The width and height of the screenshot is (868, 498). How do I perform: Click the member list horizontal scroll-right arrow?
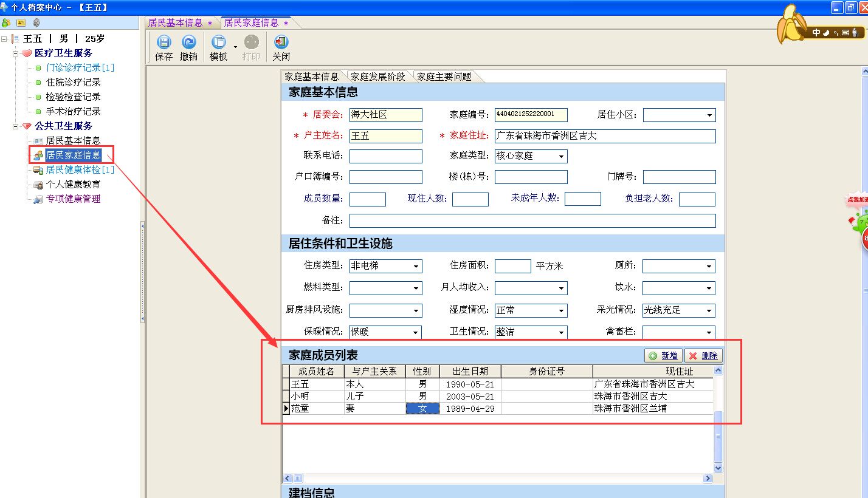(x=708, y=479)
